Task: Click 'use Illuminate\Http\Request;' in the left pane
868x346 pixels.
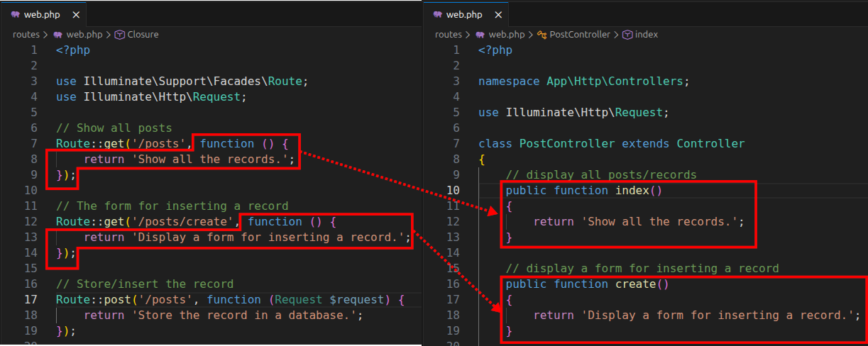Action: coord(152,96)
